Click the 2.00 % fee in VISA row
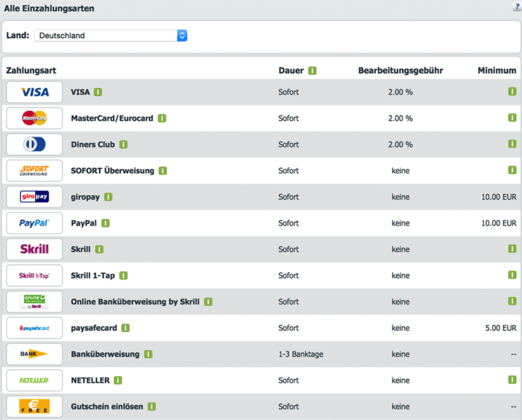 click(400, 92)
